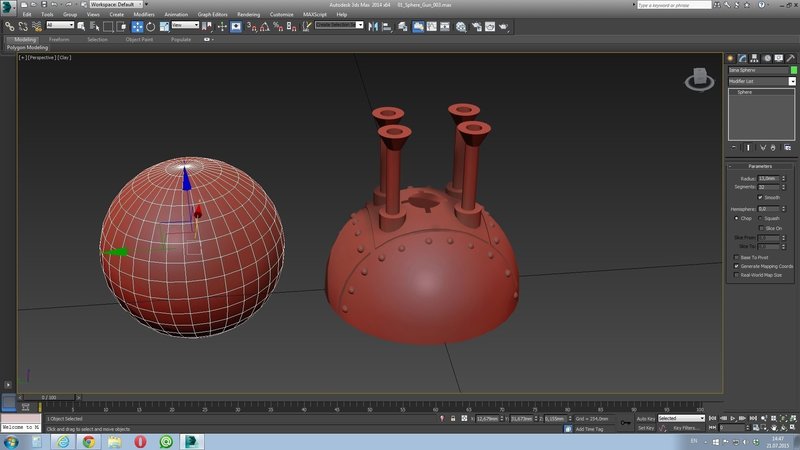Open the Modifiers menu
Viewport: 800px width, 450px height.
coord(144,14)
